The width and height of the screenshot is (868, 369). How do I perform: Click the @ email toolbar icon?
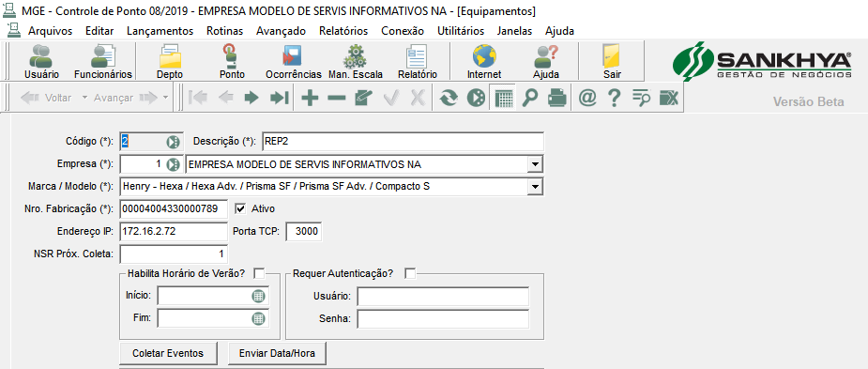pyautogui.click(x=587, y=98)
